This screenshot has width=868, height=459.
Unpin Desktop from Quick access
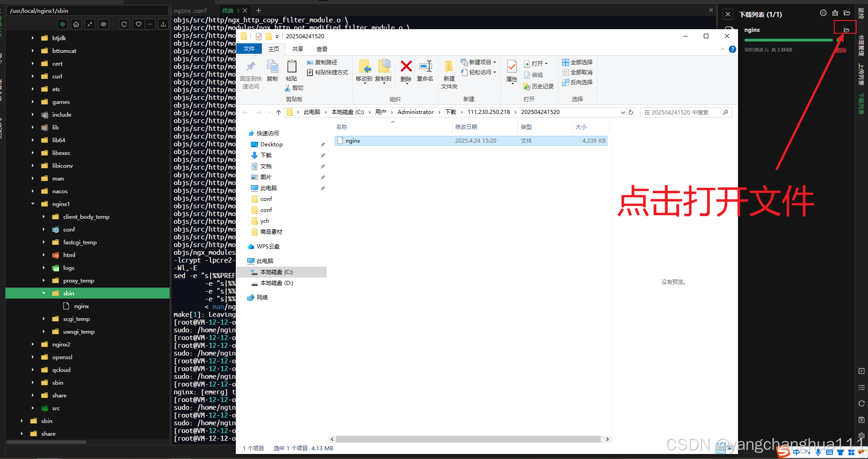click(322, 144)
